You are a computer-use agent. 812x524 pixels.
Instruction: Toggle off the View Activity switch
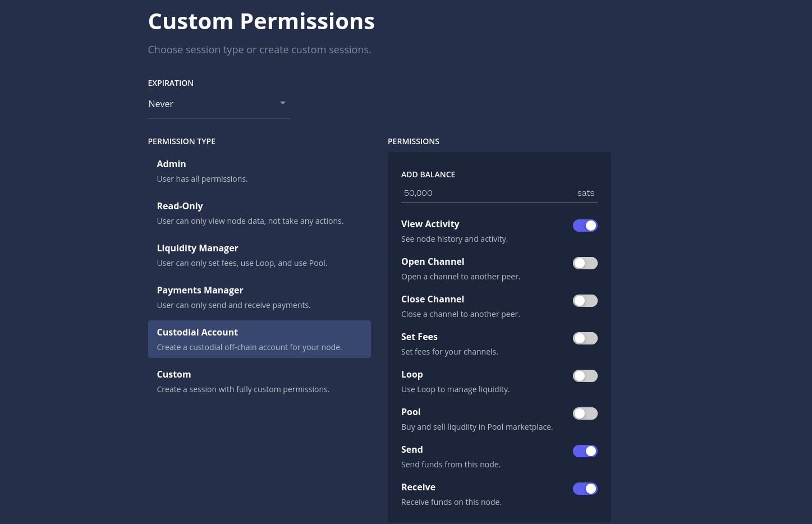[x=585, y=226]
